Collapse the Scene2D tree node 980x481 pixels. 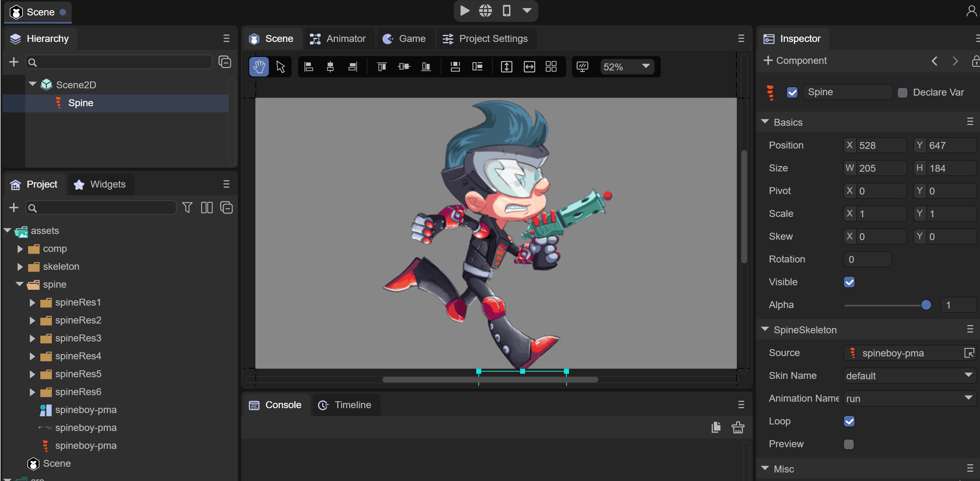33,84
